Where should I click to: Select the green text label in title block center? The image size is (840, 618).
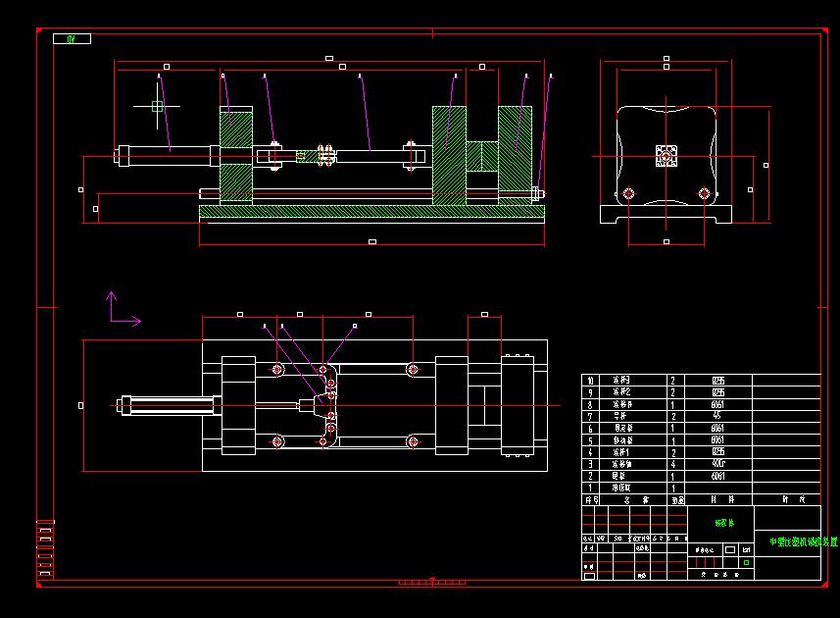pos(724,522)
